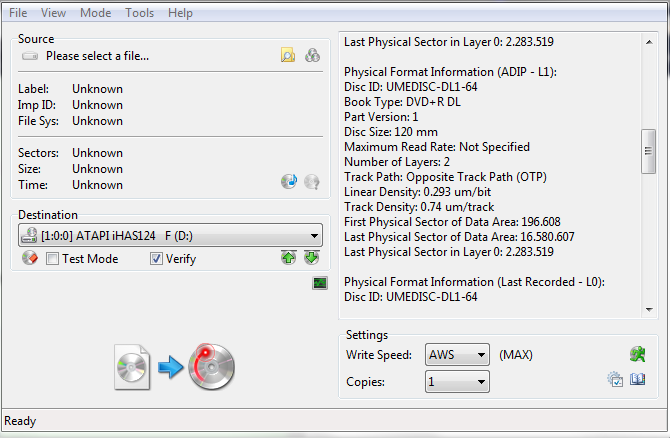The width and height of the screenshot is (670, 438).
Task: Click the info panel scroll up arrow
Action: (x=649, y=42)
